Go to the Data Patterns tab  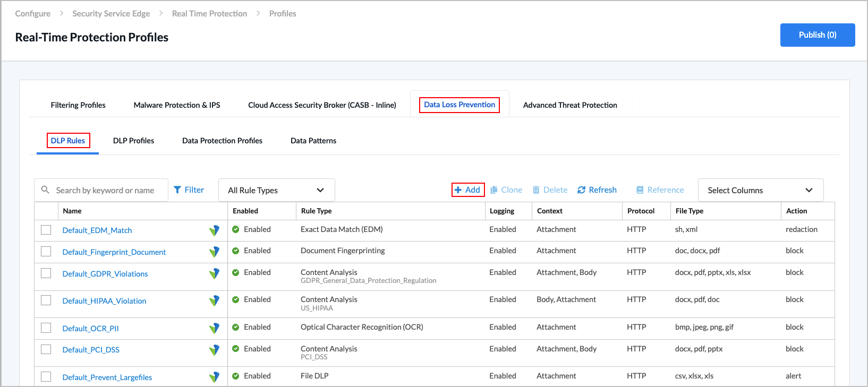(x=313, y=141)
